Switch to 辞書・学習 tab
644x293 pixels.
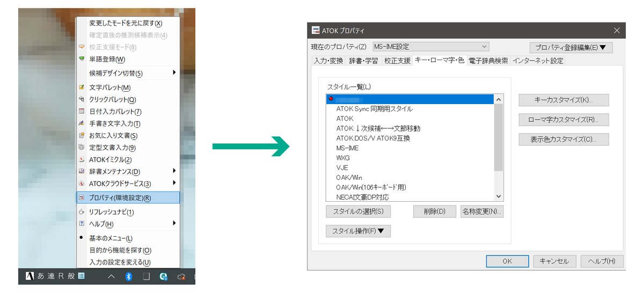[363, 61]
